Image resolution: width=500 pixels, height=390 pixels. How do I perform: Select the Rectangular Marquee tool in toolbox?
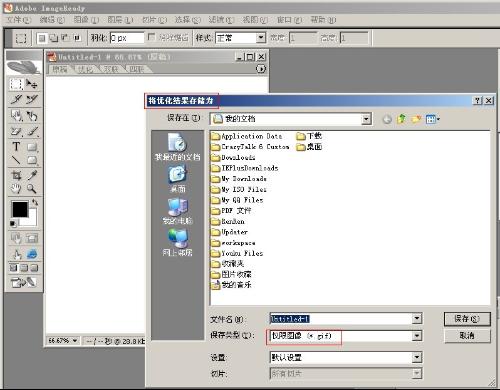[x=16, y=84]
